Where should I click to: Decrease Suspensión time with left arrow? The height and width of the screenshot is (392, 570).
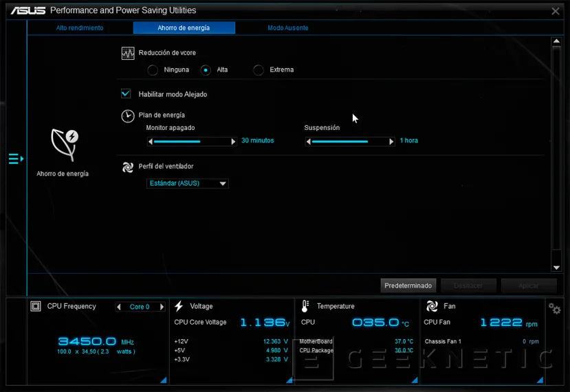click(x=309, y=142)
